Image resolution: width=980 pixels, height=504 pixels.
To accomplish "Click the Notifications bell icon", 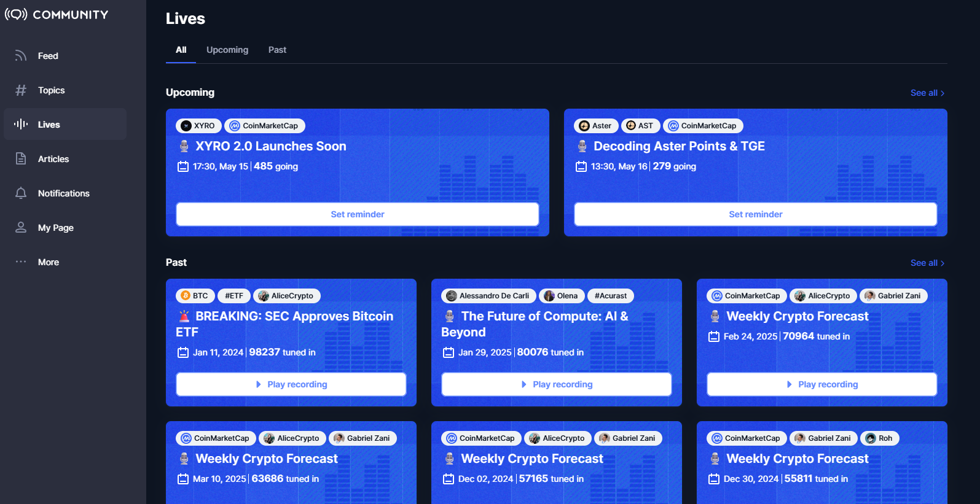I will coord(21,193).
